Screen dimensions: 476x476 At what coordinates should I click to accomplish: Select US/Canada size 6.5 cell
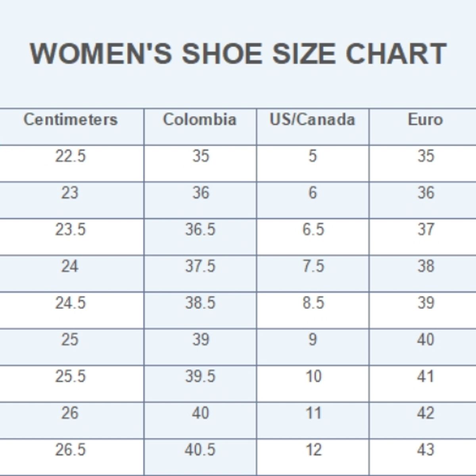[313, 230]
